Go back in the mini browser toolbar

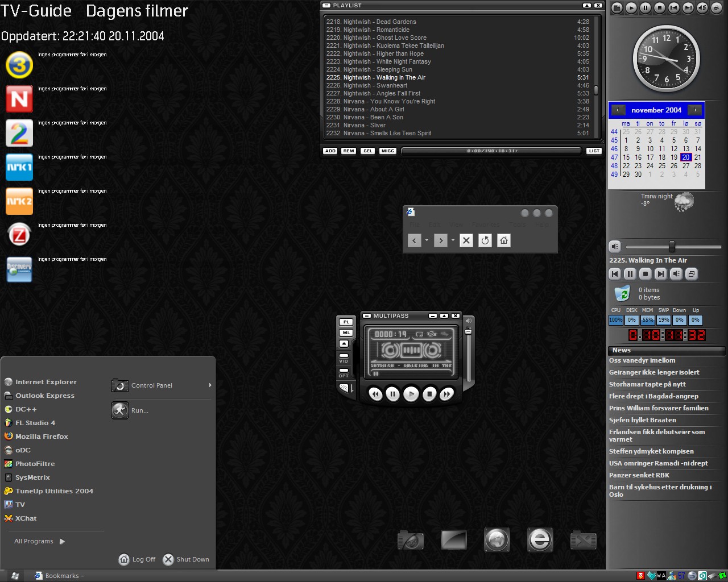click(415, 240)
